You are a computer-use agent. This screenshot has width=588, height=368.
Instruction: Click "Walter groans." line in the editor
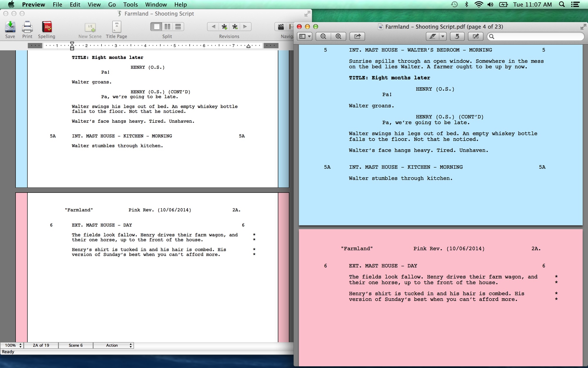pos(91,82)
